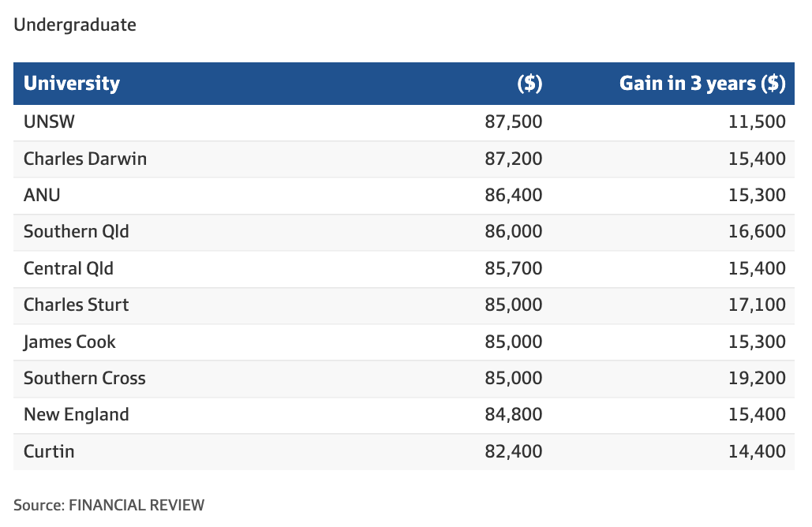Click Southern Qld in the table
The height and width of the screenshot is (527, 812).
(77, 232)
